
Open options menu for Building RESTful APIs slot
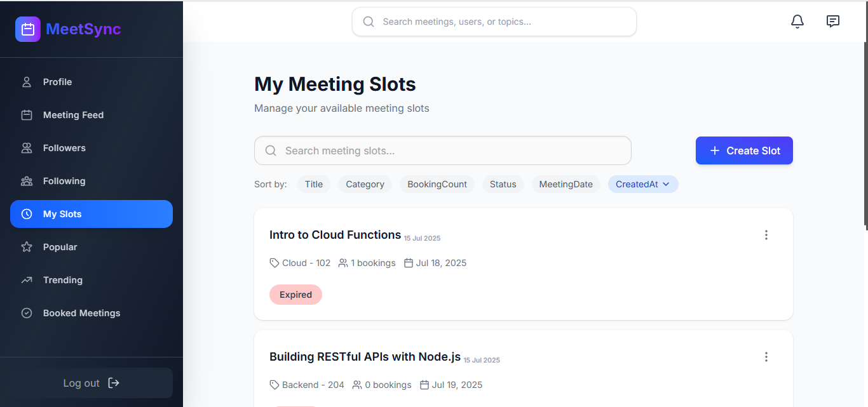(x=766, y=357)
